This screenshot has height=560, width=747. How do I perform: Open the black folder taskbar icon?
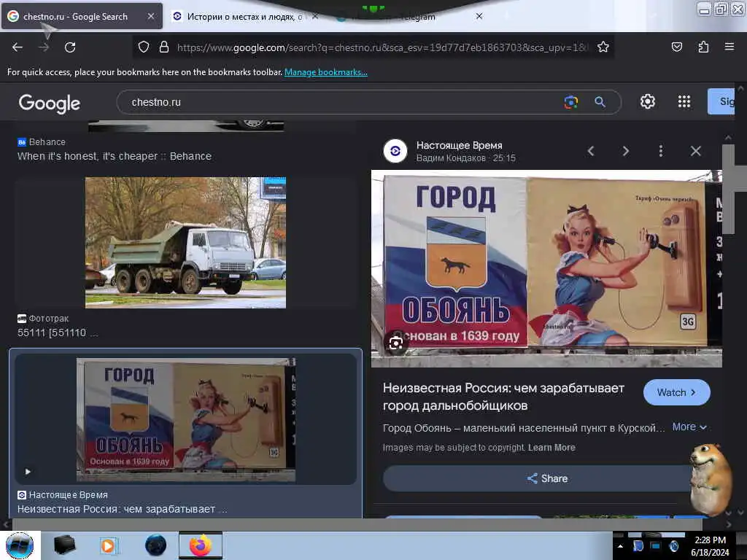(x=64, y=545)
